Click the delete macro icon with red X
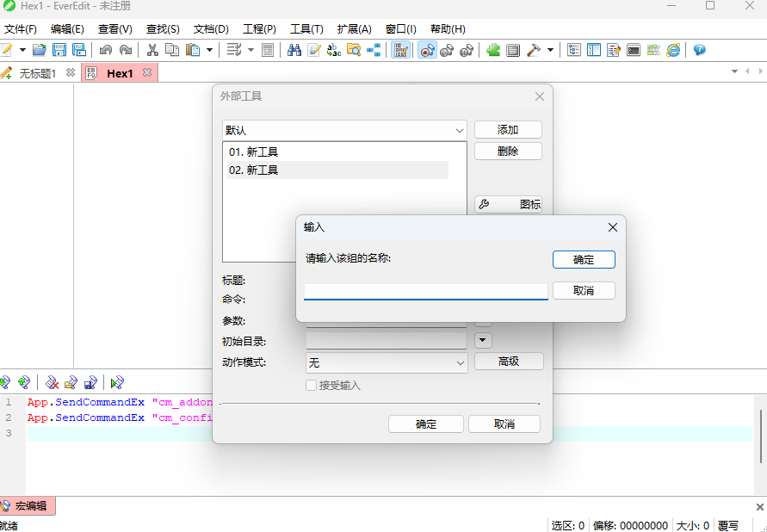 [x=53, y=382]
